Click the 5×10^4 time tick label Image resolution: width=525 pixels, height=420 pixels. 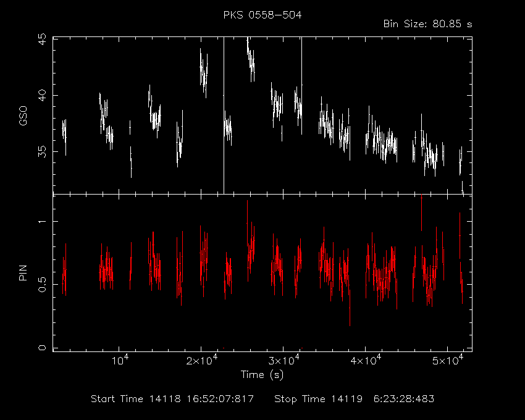[448, 361]
